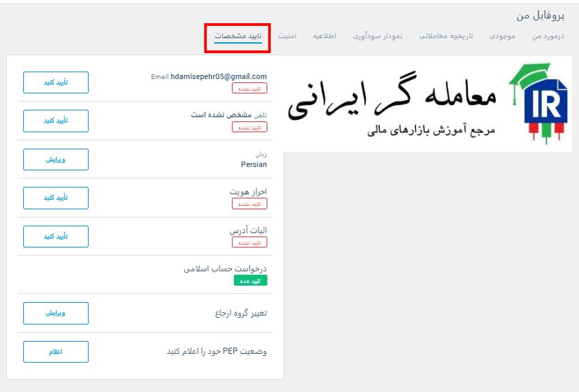Click the unverified badge under احراز هویت
This screenshot has height=392, width=579.
tap(250, 204)
